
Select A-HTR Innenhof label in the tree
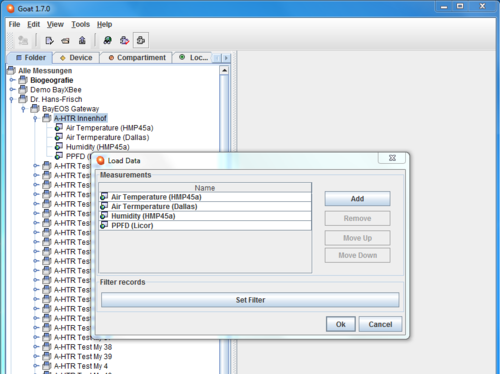pos(80,118)
